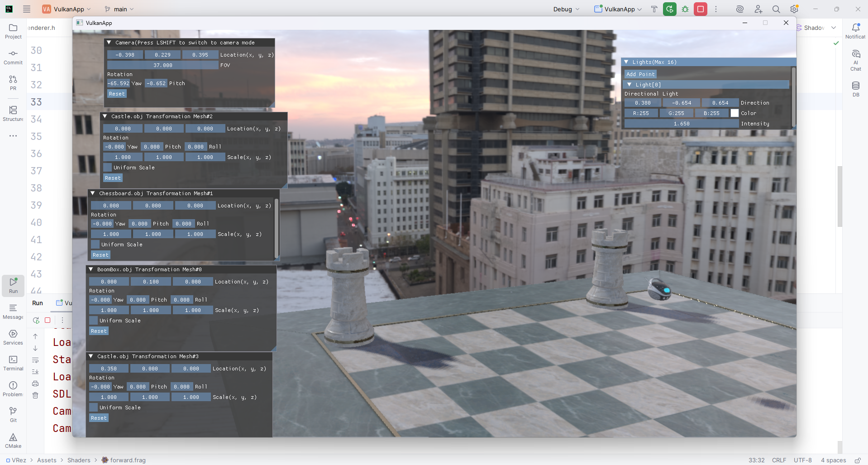The height and width of the screenshot is (465, 868).
Task: Click the Stop run button in toolbar
Action: click(700, 9)
